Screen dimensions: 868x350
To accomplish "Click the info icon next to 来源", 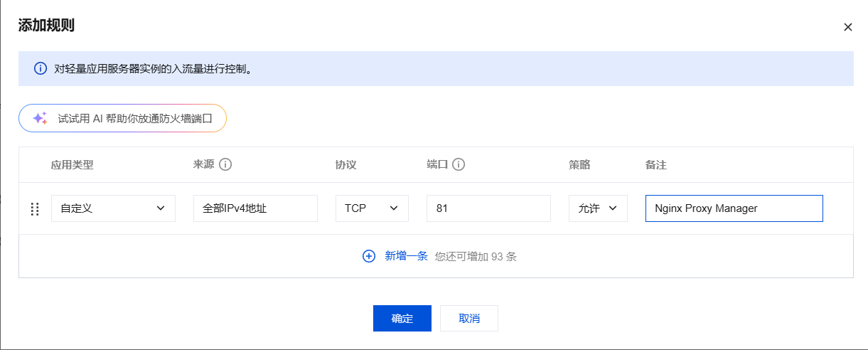I will pyautogui.click(x=225, y=164).
